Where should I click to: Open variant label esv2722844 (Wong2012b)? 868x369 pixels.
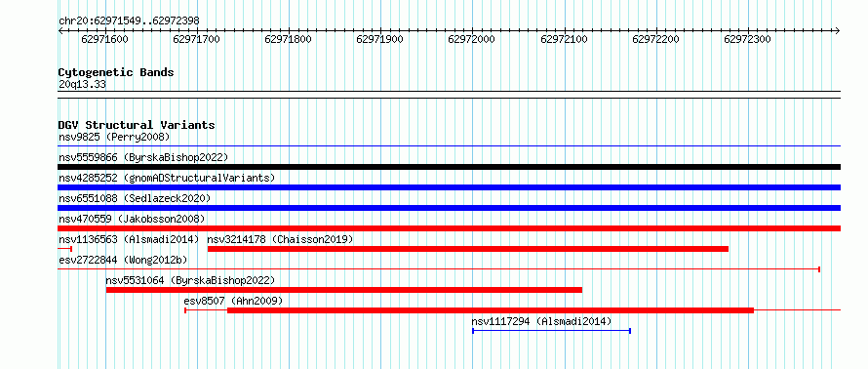coord(123,260)
